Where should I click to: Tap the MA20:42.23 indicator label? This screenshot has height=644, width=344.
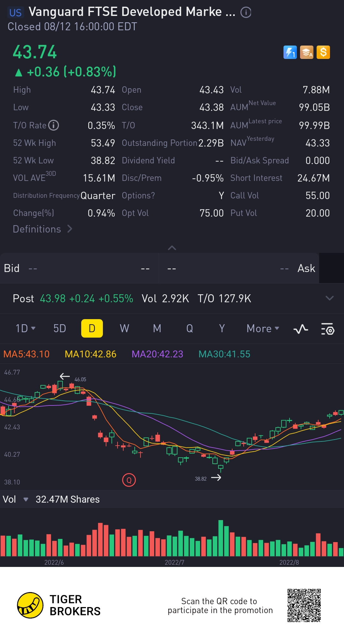[x=157, y=354]
